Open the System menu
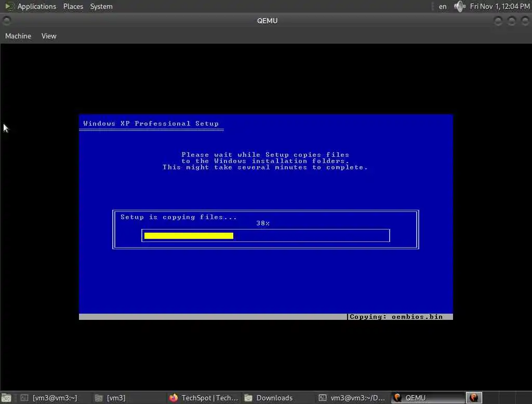The image size is (532, 404). [x=101, y=6]
